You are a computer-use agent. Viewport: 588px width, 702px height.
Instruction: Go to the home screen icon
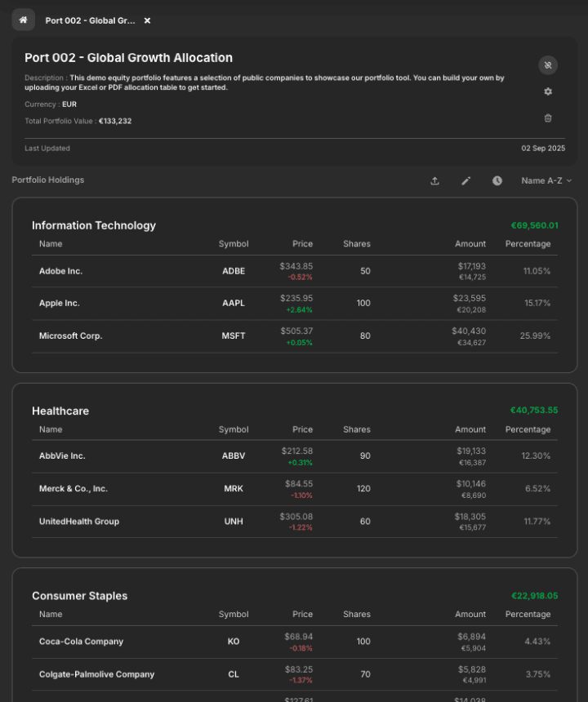click(23, 20)
